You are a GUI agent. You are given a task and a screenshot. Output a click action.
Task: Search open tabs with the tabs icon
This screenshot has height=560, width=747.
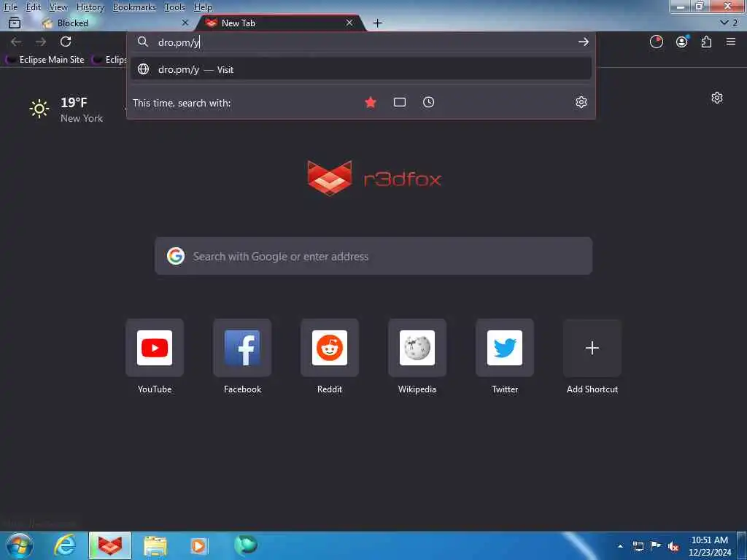point(400,102)
